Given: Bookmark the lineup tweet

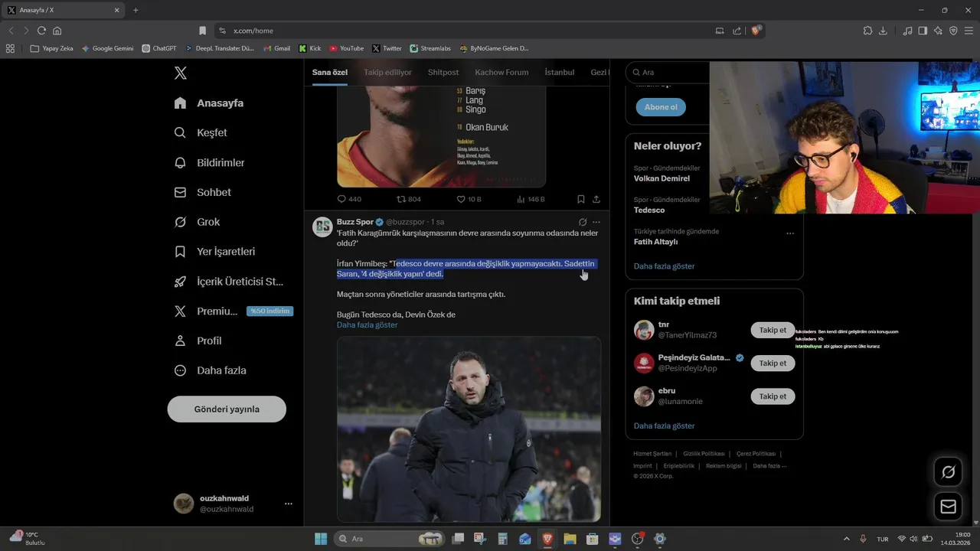Looking at the screenshot, I should point(581,199).
